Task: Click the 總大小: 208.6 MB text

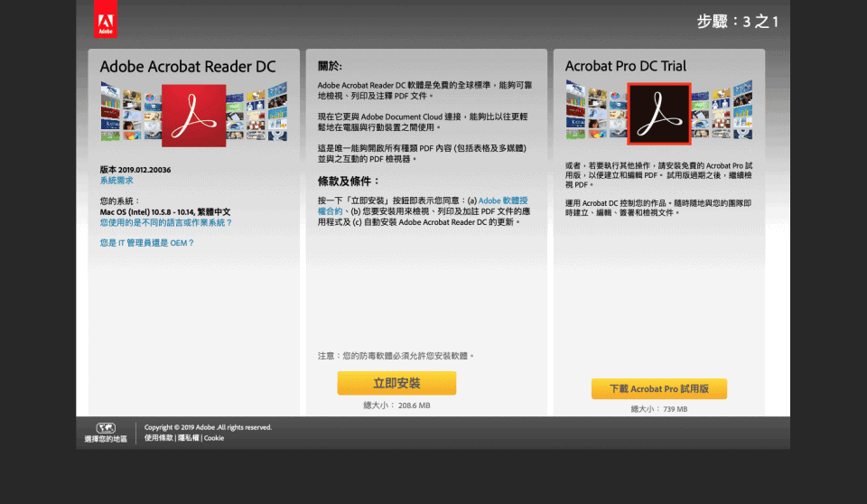Action: click(x=396, y=406)
